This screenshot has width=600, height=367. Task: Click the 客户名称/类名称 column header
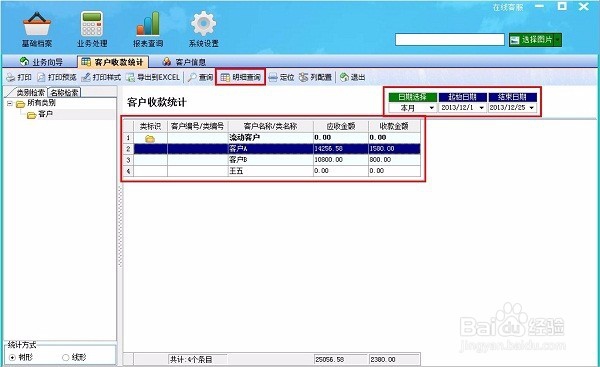pos(271,126)
